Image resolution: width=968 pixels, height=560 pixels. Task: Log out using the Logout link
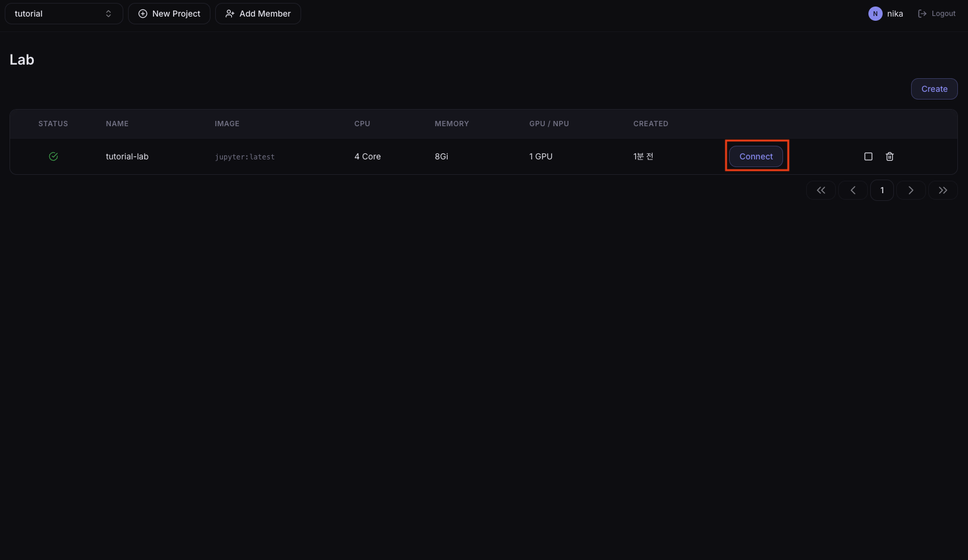click(x=937, y=14)
